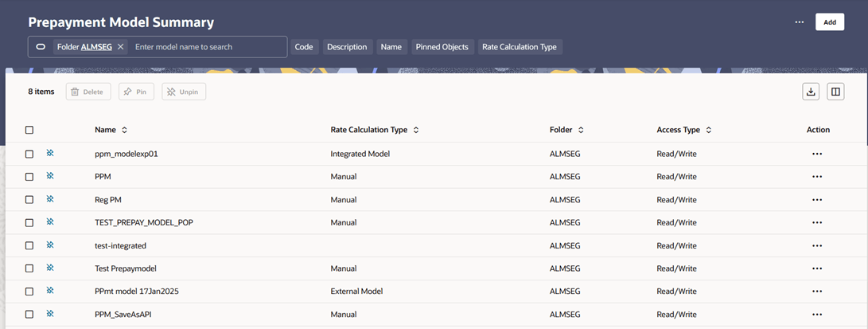Viewport: 868px width, 329px height.
Task: Select checkbox in the PPM row
Action: (x=29, y=177)
